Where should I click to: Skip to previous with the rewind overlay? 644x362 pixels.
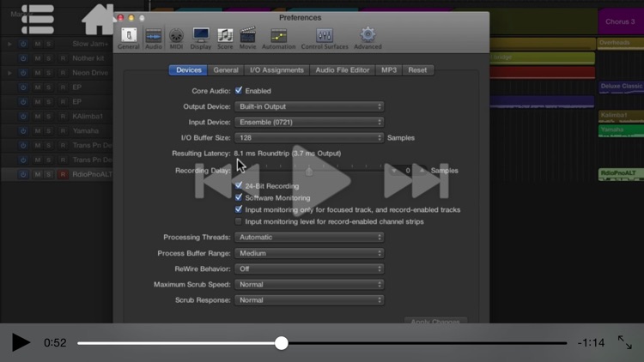(x=228, y=181)
